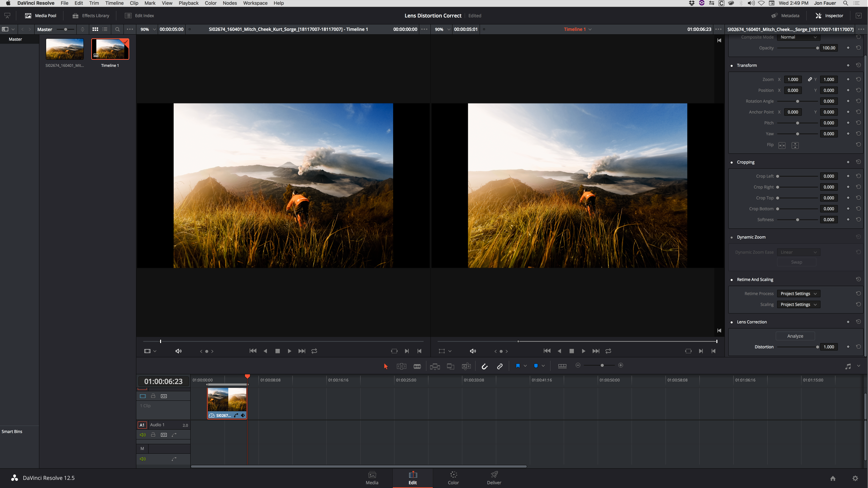Open the Edit Index panel
The width and height of the screenshot is (868, 488).
139,16
